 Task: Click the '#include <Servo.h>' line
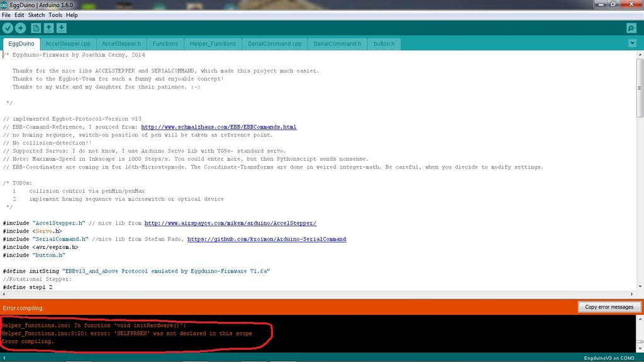point(32,231)
